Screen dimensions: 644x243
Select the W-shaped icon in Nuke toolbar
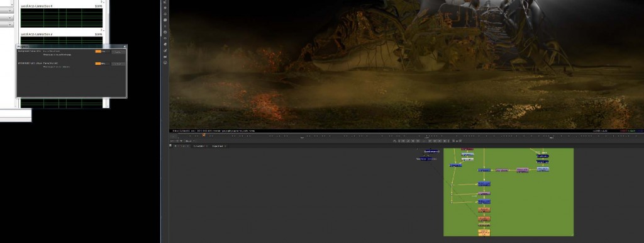click(x=165, y=50)
